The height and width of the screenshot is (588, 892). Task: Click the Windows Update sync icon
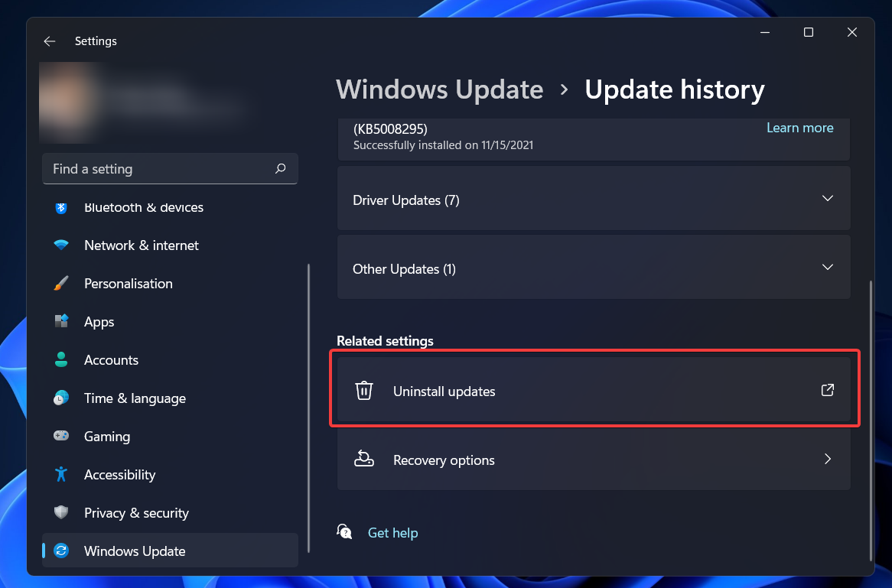point(61,551)
